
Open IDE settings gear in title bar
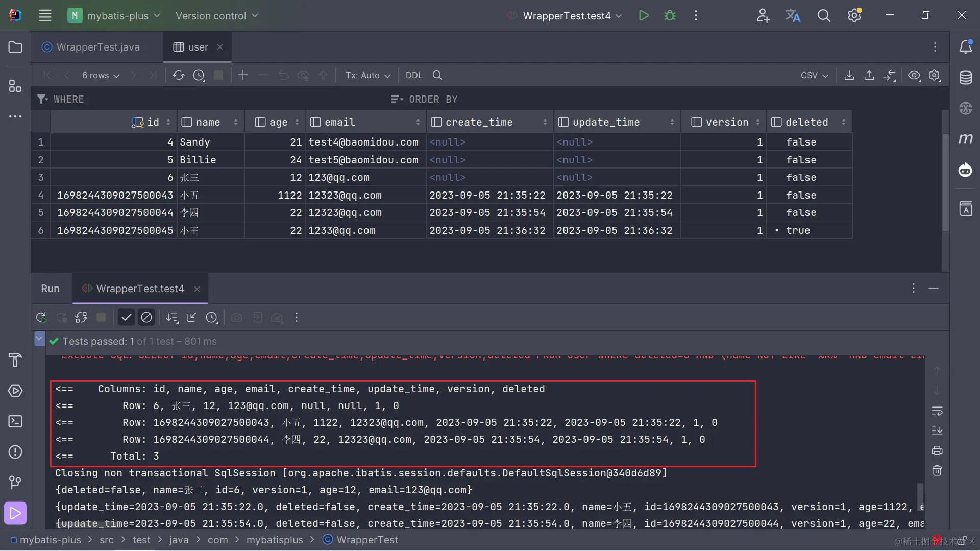(854, 16)
